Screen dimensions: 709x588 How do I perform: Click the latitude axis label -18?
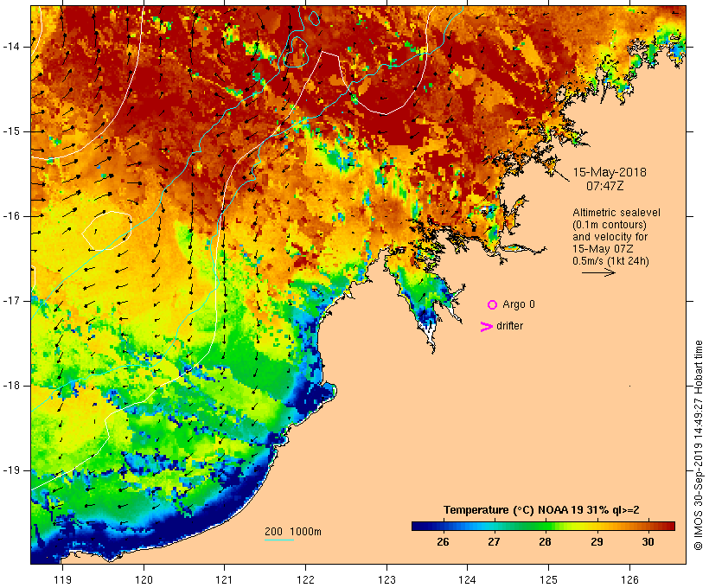click(x=10, y=386)
